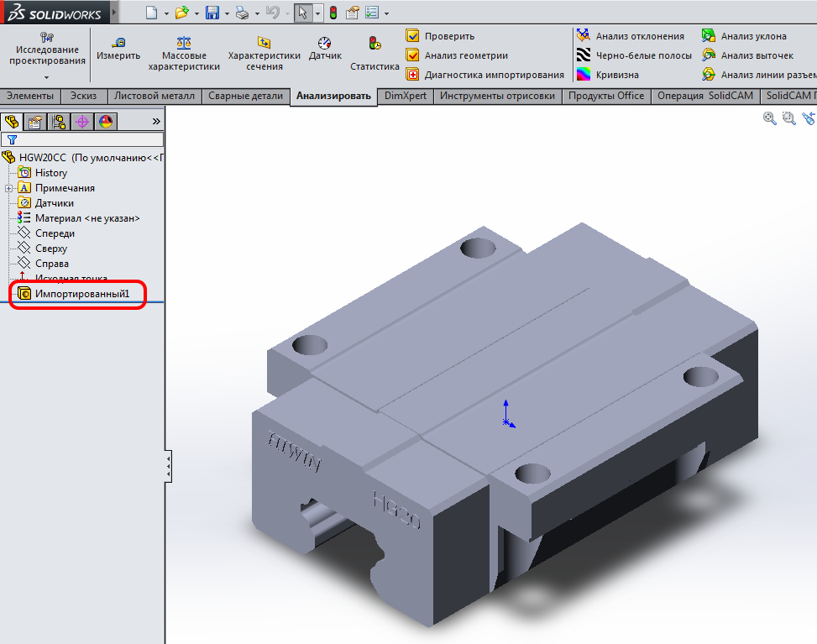Open Draft Analysis (Анализ уклона)
Screen dimensions: 817x644
click(744, 36)
